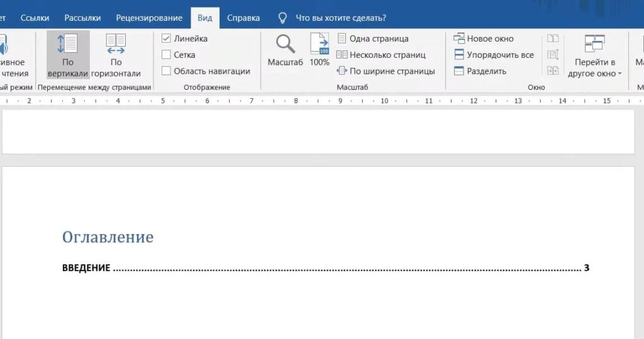644x339 pixels.
Task: Select the Вид ribbon tab
Action: tap(205, 18)
